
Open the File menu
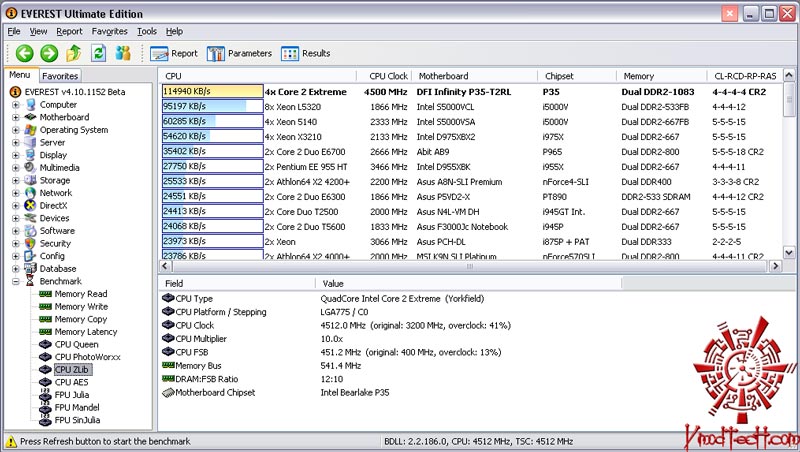tap(14, 32)
